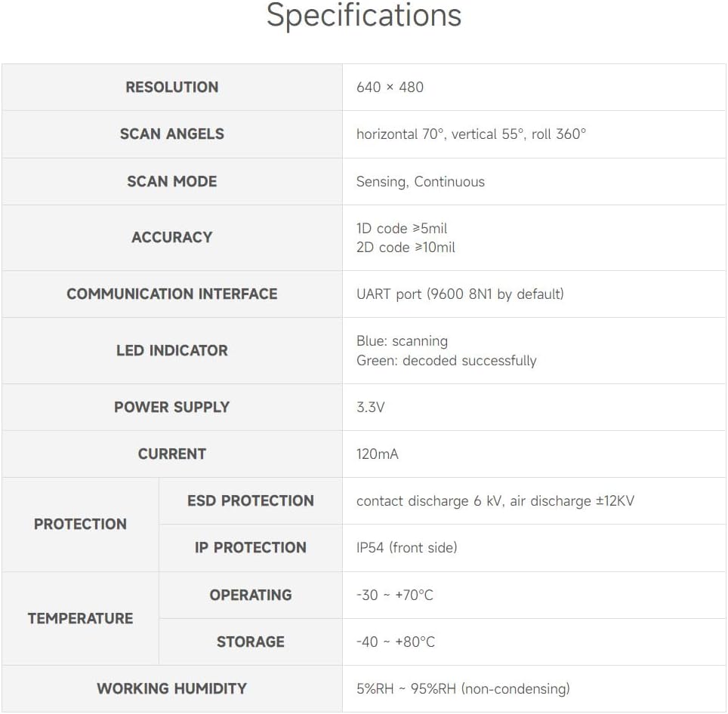The width and height of the screenshot is (728, 714).
Task: Click the POWER SUPPLY label
Action: tap(172, 407)
